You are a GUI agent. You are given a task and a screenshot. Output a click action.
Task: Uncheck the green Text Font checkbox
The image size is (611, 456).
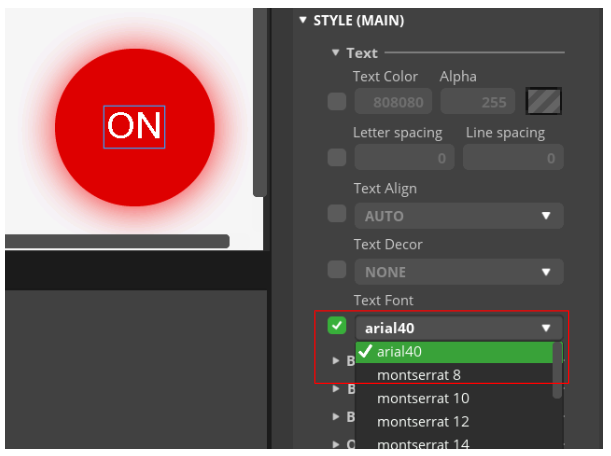click(x=337, y=326)
